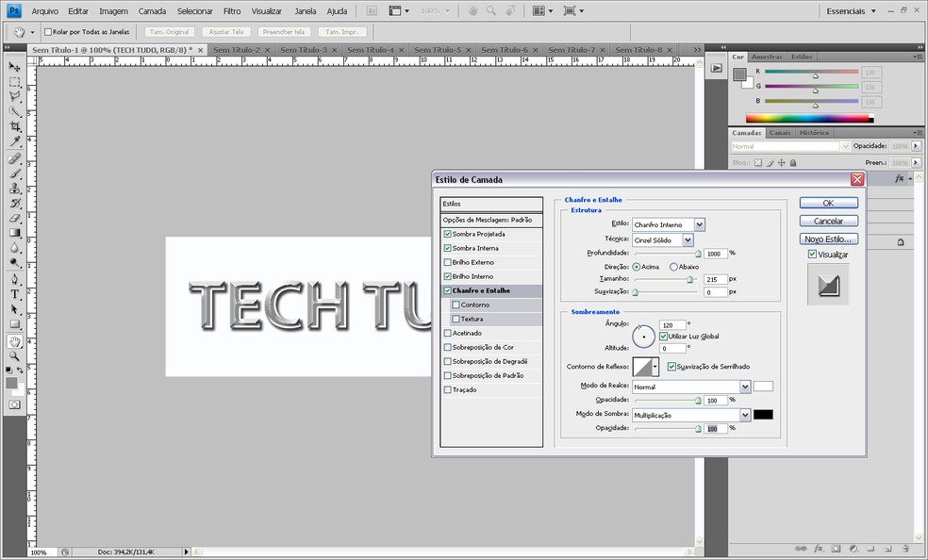Enable the Brilho Externo effect
The width and height of the screenshot is (928, 560).
(x=448, y=262)
